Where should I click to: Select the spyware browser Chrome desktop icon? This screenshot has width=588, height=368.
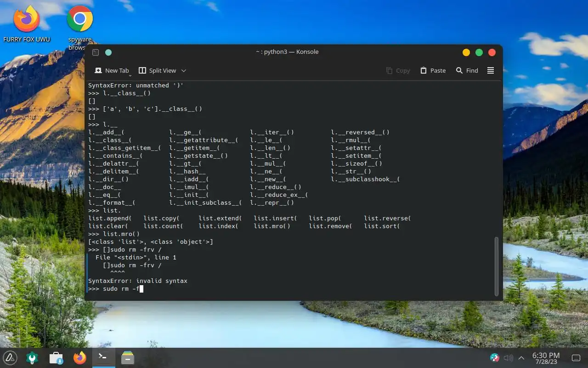(x=80, y=28)
